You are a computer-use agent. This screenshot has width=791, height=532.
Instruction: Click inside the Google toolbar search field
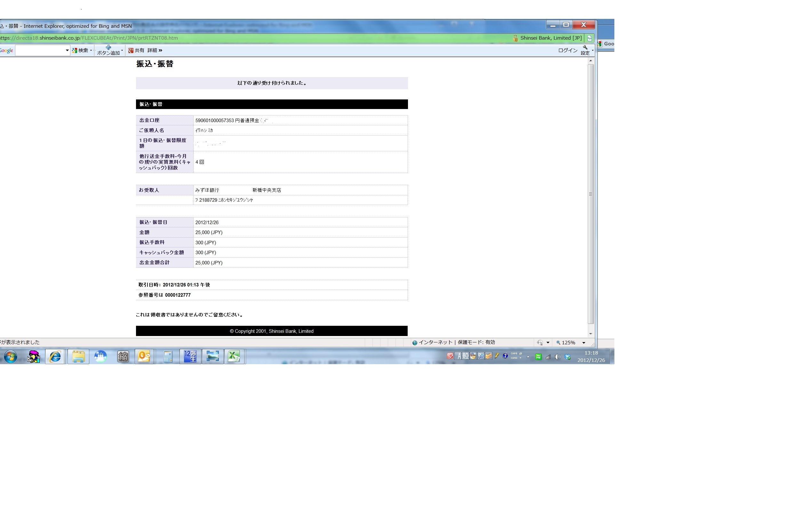tap(40, 50)
